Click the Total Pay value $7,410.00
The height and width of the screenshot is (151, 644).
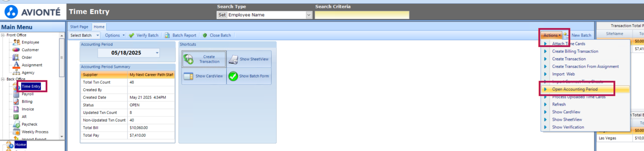(x=151, y=135)
